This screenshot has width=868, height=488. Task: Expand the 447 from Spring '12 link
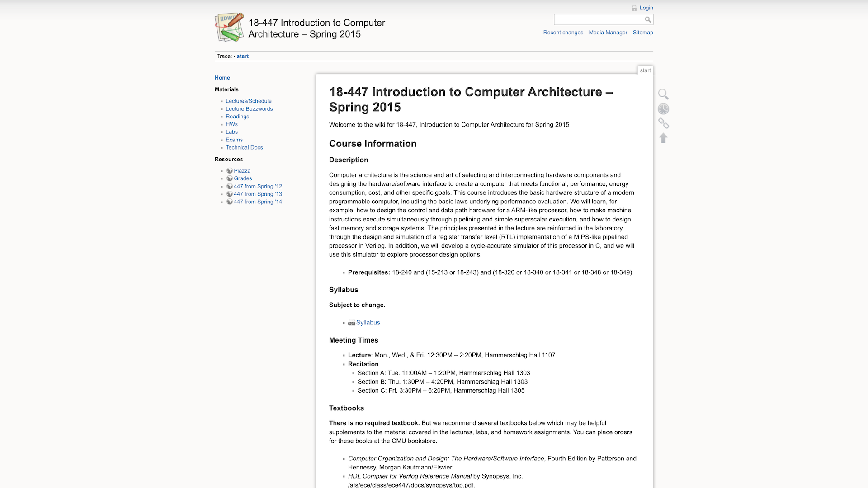pyautogui.click(x=258, y=186)
